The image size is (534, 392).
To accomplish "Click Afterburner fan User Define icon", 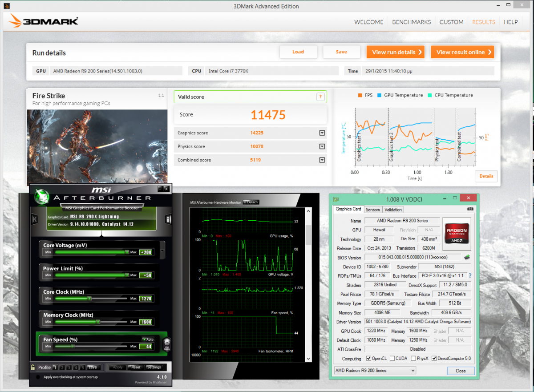I will pos(167,344).
